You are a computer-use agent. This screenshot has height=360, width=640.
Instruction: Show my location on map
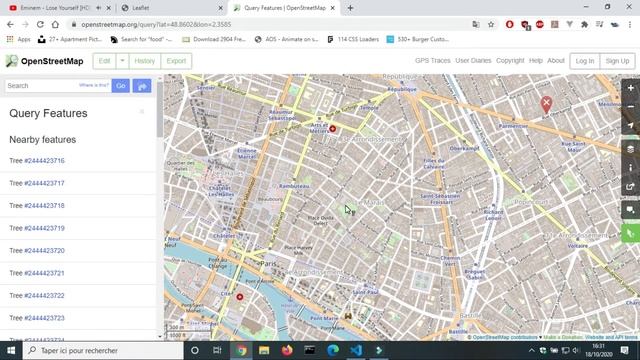631,125
